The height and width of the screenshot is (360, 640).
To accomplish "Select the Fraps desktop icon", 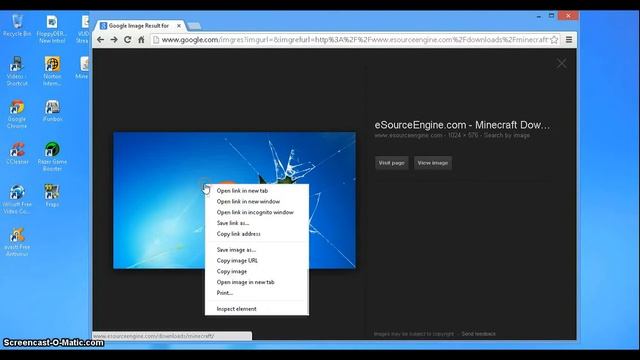I will tap(52, 196).
